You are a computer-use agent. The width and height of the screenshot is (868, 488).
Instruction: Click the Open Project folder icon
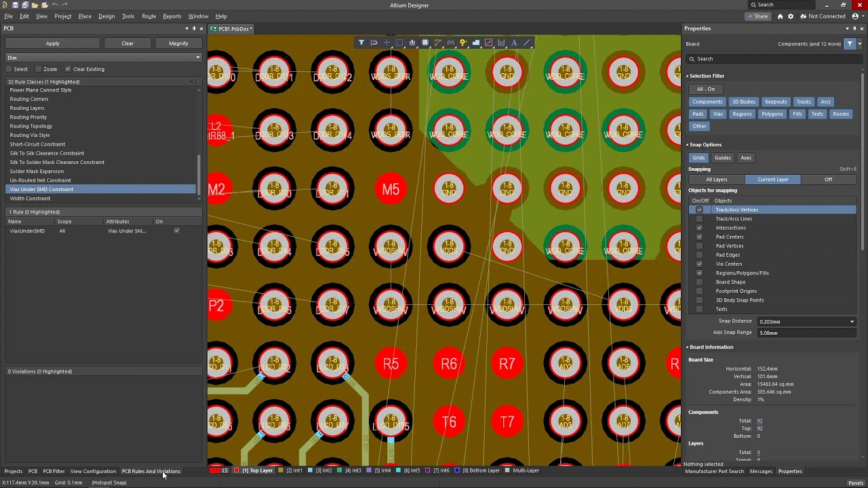[x=44, y=5]
